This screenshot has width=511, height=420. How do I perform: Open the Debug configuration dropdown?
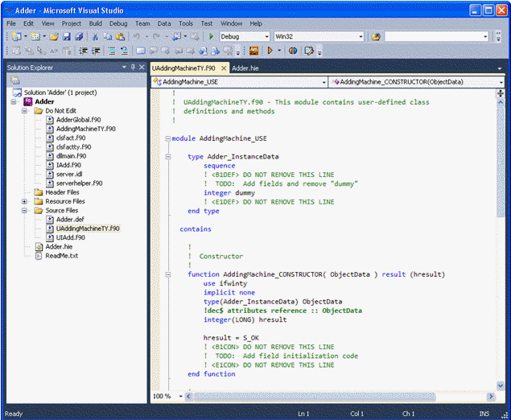[x=266, y=37]
